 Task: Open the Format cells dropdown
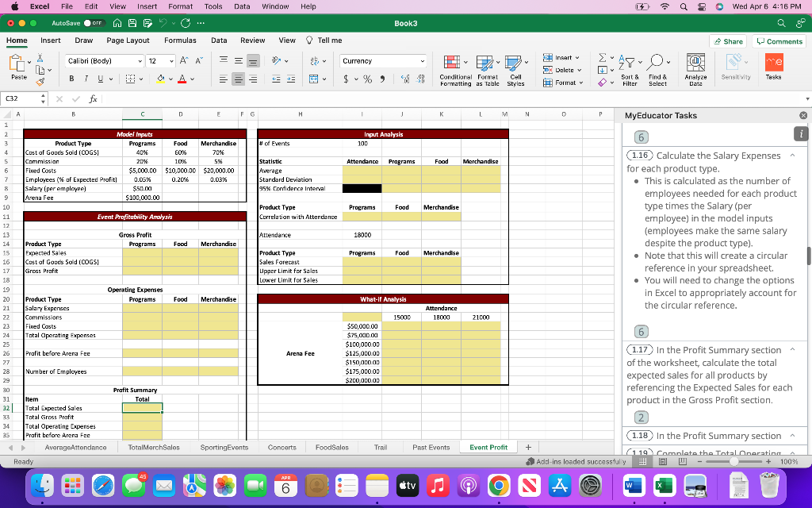point(581,83)
